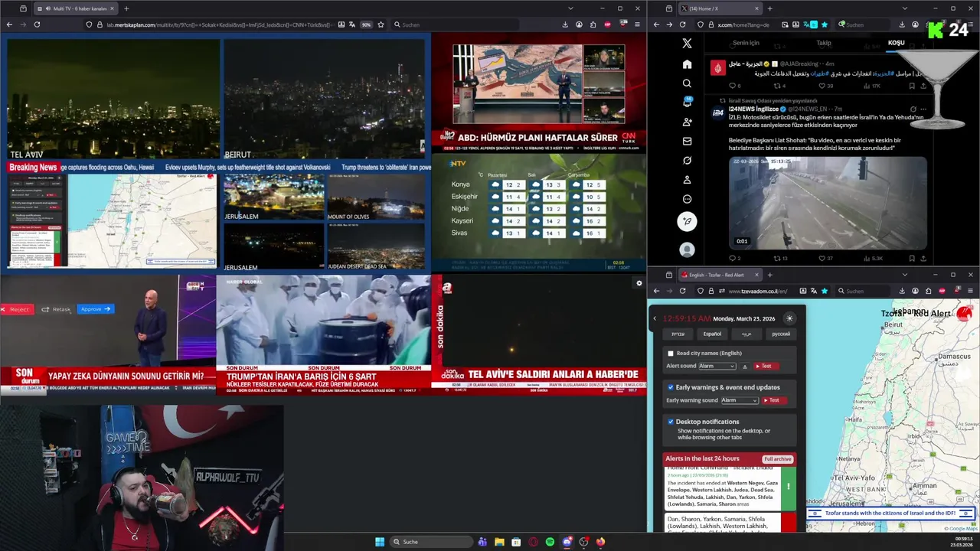List all tabs in Tzofar browser window

(x=904, y=275)
